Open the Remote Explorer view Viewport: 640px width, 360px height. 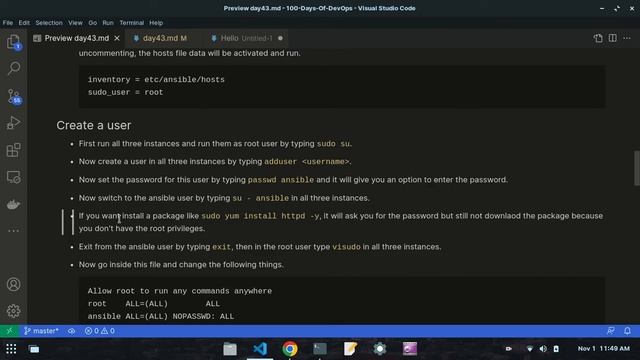coord(13,177)
